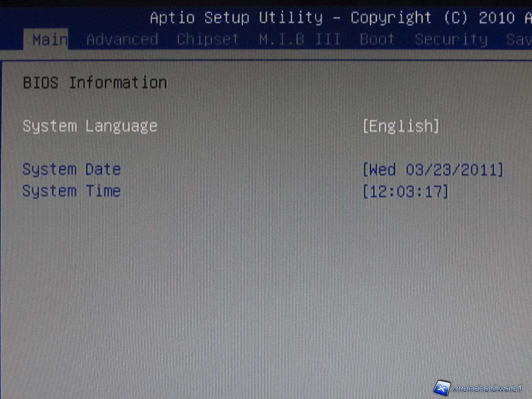The image size is (532, 399).
Task: Open the Chipset tab
Action: point(208,40)
